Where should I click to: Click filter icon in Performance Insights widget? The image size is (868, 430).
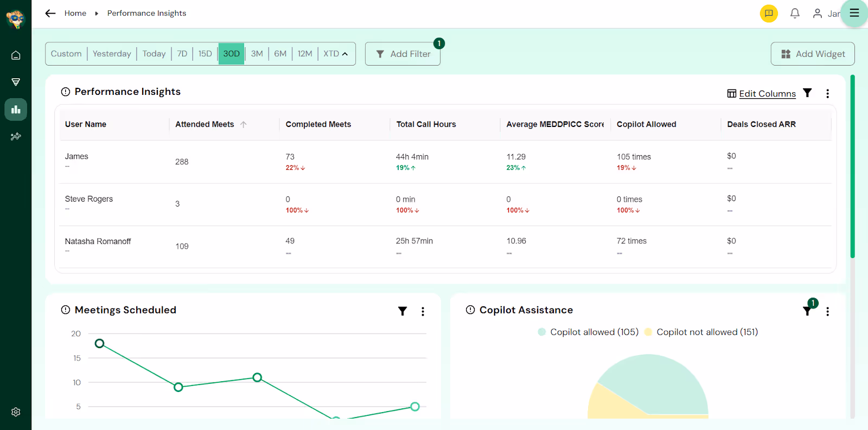point(807,93)
